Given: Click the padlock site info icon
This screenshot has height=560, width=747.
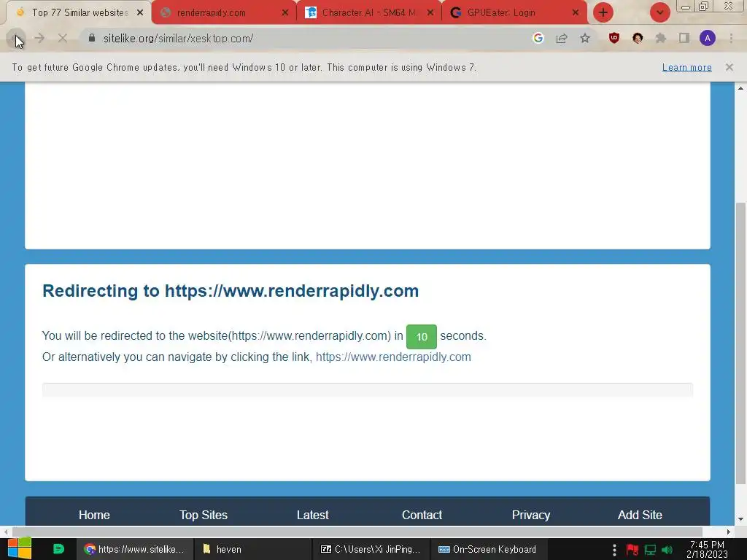Looking at the screenshot, I should (x=92, y=38).
